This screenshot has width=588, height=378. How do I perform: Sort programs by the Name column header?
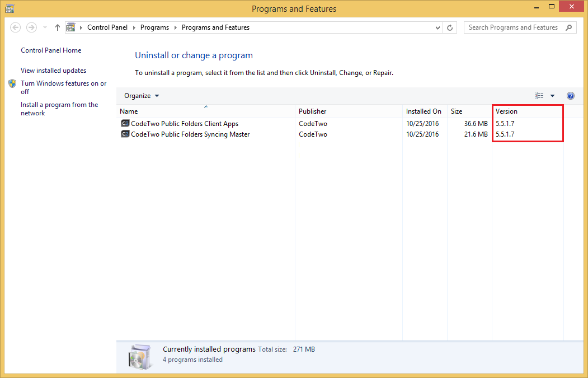tap(128, 111)
